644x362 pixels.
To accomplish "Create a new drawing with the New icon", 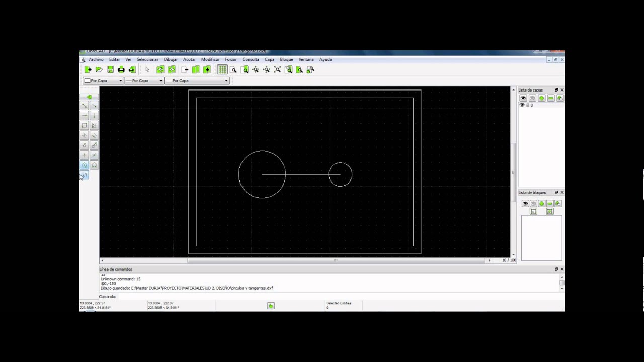I will [x=88, y=70].
